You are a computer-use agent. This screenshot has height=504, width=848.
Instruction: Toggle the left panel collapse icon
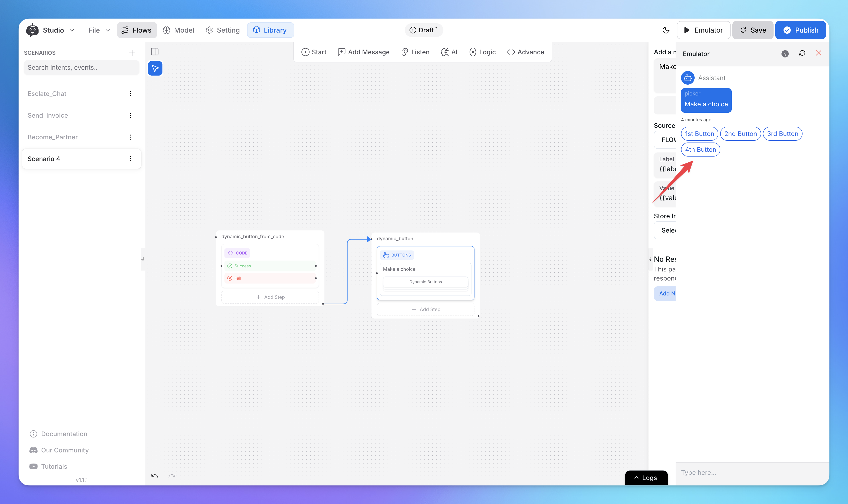155,52
